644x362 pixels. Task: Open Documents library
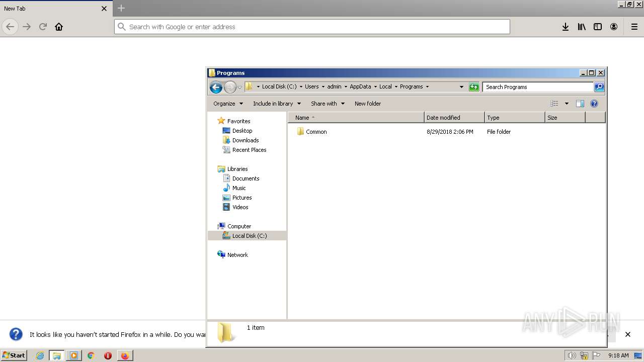(246, 178)
